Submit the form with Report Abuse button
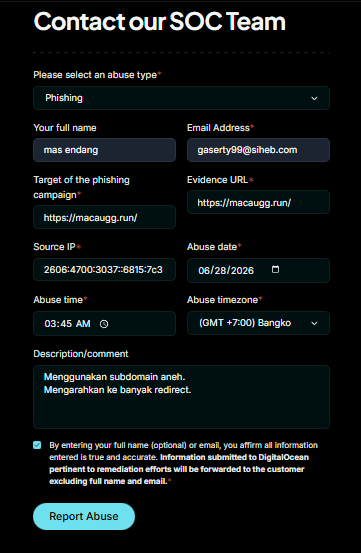Screen dimensions: 361x553 click(84, 516)
